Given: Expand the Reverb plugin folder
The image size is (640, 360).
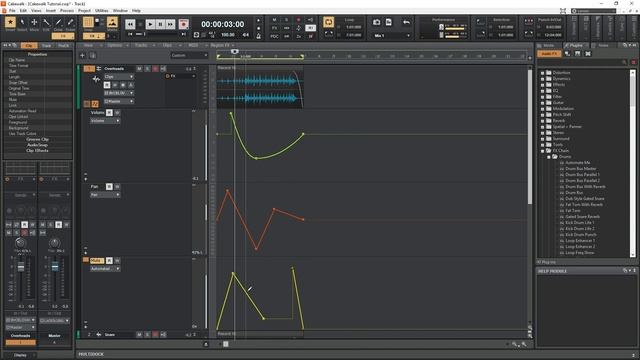Looking at the screenshot, I should coord(542,121).
